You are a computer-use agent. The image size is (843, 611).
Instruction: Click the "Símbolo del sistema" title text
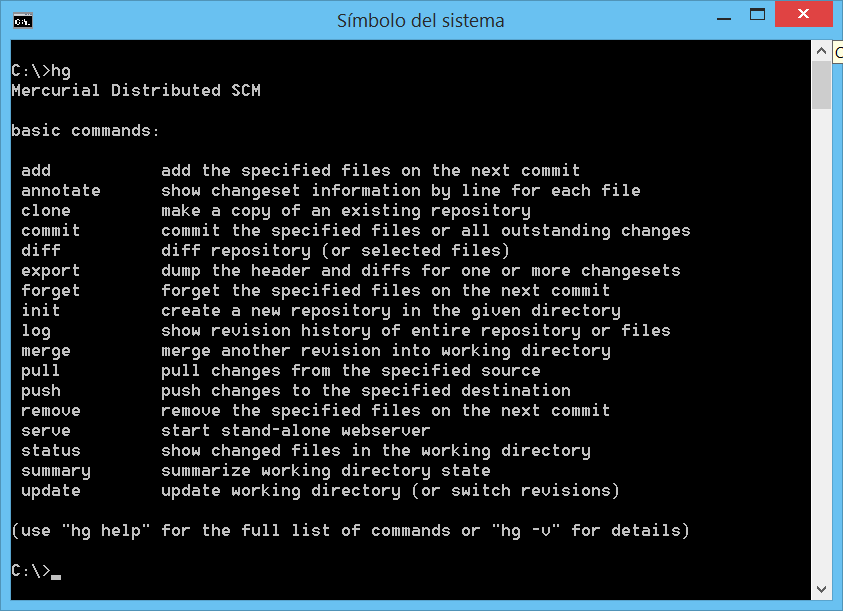(x=420, y=20)
